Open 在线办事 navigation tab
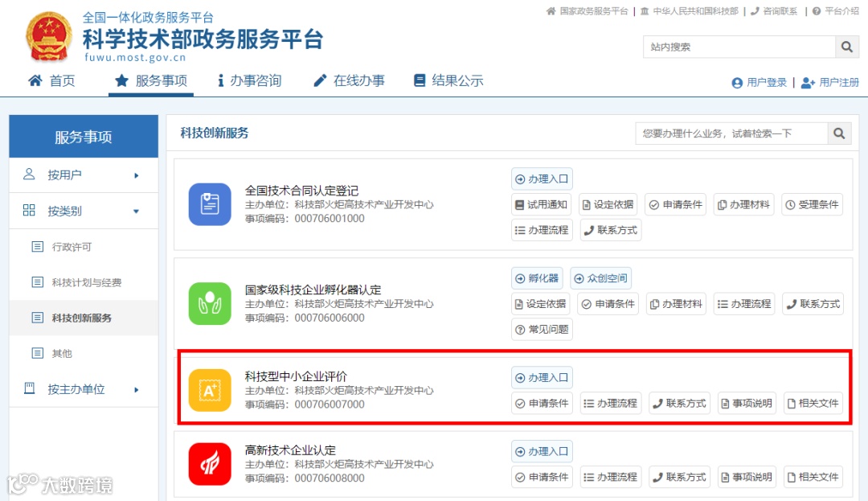868x501 pixels. [349, 81]
